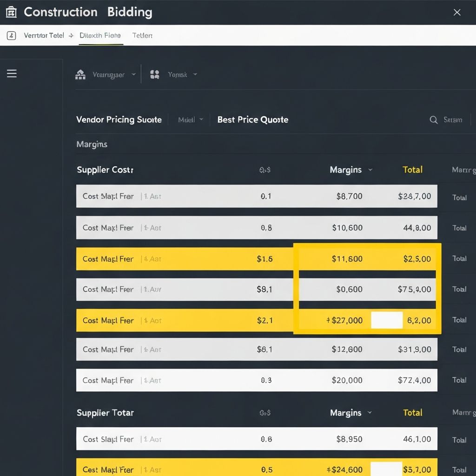
Task: Click the search magnifier icon
Action: (433, 119)
